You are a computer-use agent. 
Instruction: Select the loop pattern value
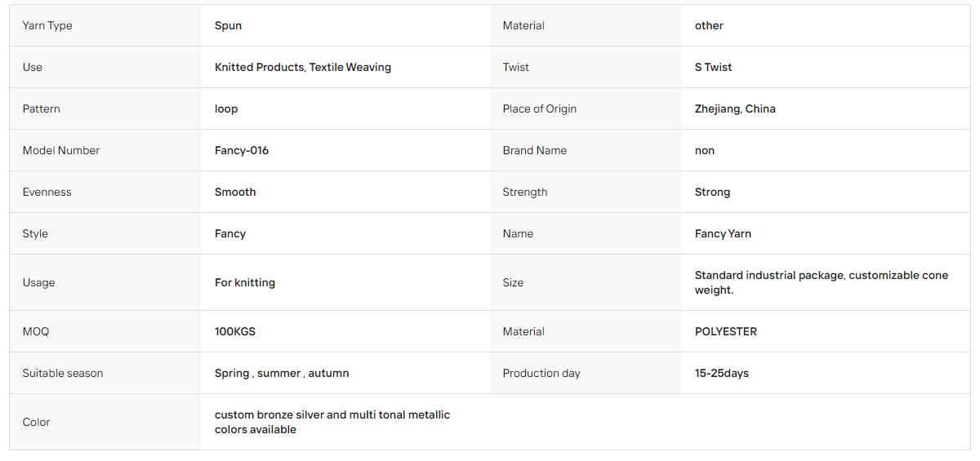[226, 109]
